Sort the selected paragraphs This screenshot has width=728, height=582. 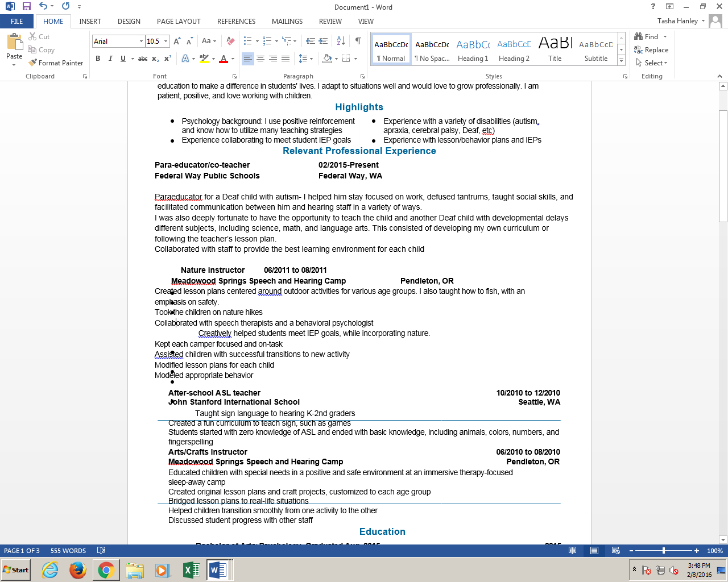coord(341,41)
